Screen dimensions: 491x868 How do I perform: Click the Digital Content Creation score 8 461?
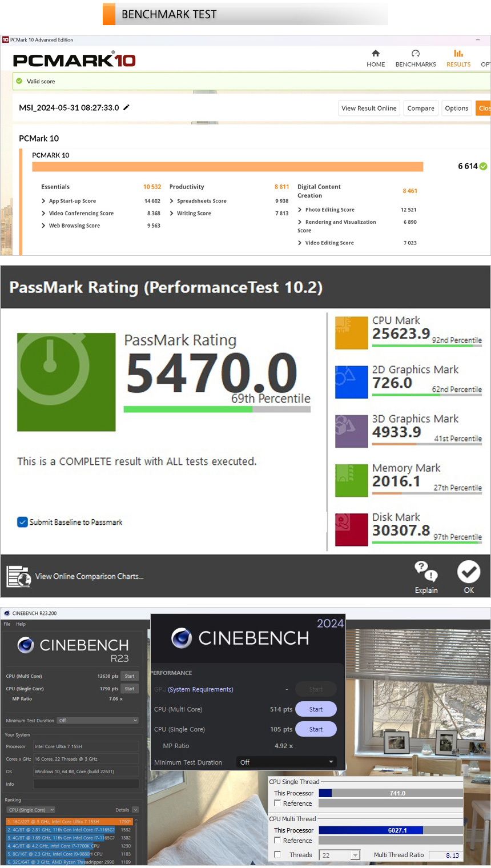click(x=410, y=191)
